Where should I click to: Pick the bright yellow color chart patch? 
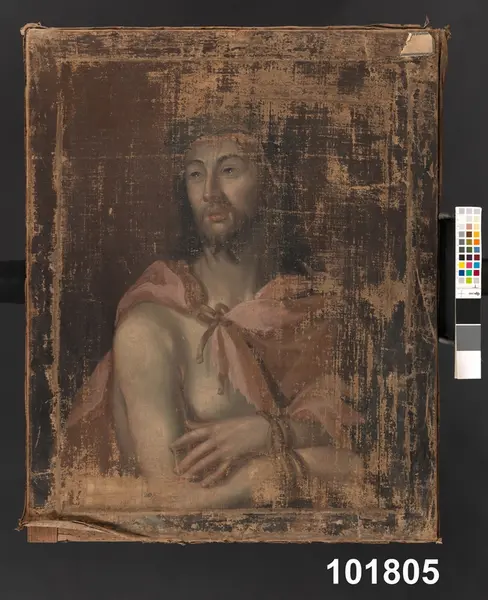pyautogui.click(x=462, y=265)
